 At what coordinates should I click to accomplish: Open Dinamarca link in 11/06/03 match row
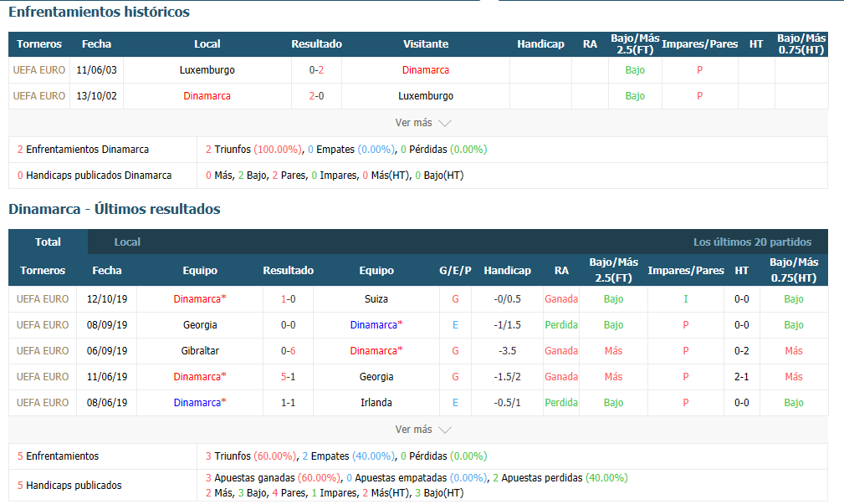(x=425, y=70)
